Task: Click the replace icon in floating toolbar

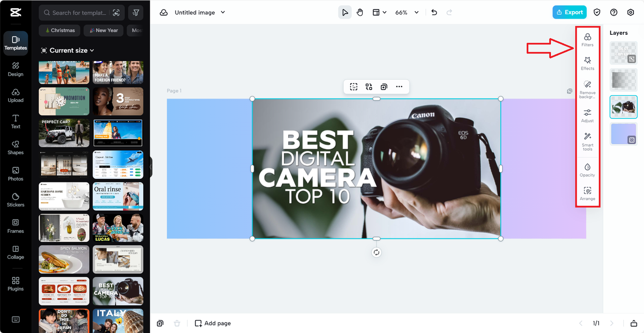Action: point(369,87)
